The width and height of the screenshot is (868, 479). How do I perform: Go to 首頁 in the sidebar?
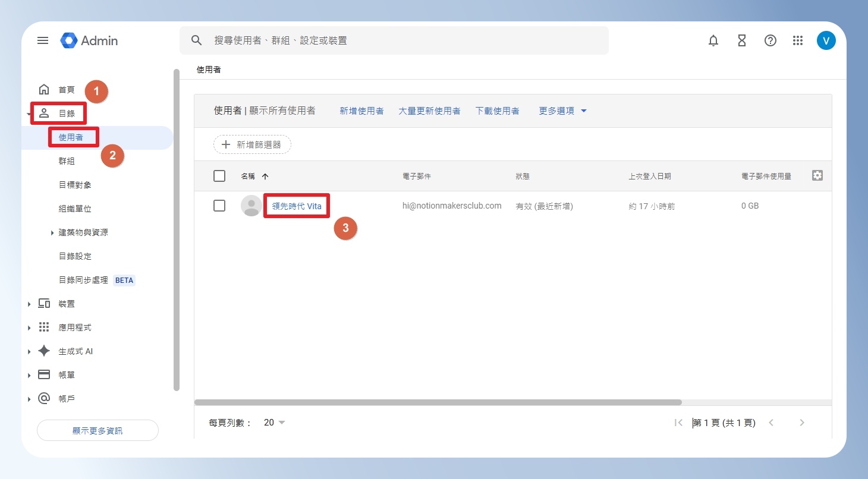[x=67, y=90]
